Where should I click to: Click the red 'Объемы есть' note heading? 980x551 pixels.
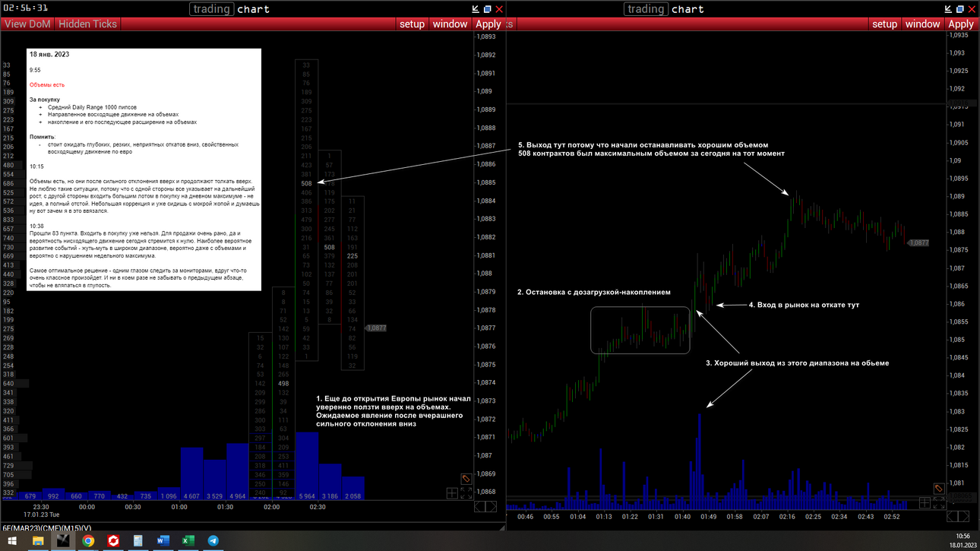tap(47, 84)
